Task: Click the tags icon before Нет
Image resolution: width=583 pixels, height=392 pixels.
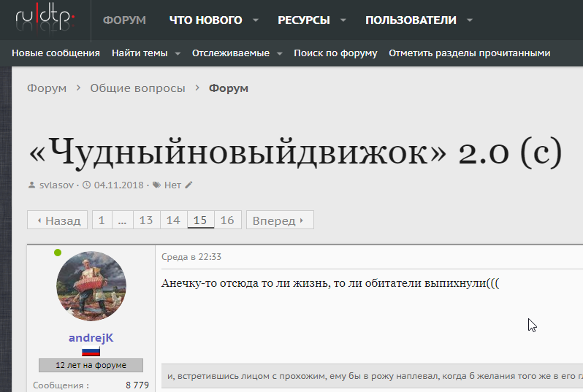Action: coord(157,185)
